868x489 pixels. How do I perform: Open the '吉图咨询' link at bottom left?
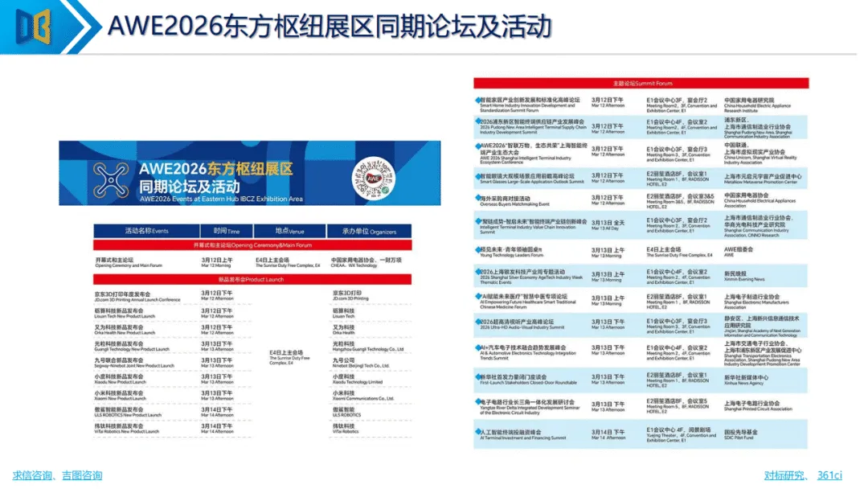[82, 475]
